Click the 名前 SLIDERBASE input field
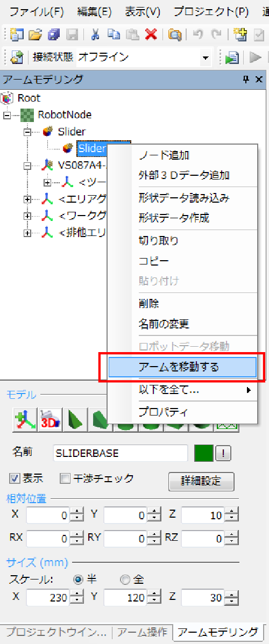This screenshot has width=269, height=644. click(x=120, y=453)
